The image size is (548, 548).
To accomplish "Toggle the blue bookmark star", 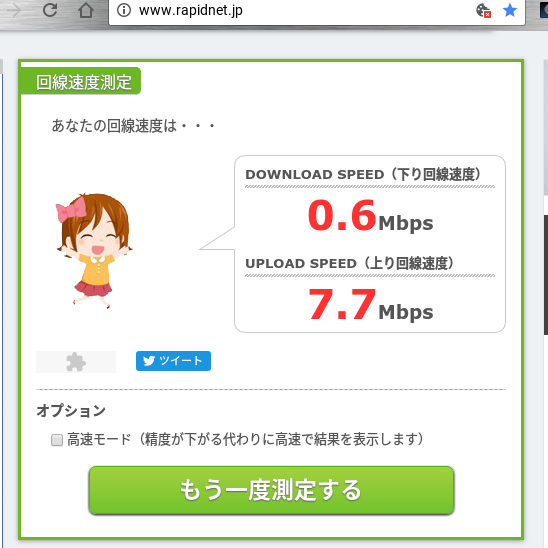I will [x=510, y=10].
